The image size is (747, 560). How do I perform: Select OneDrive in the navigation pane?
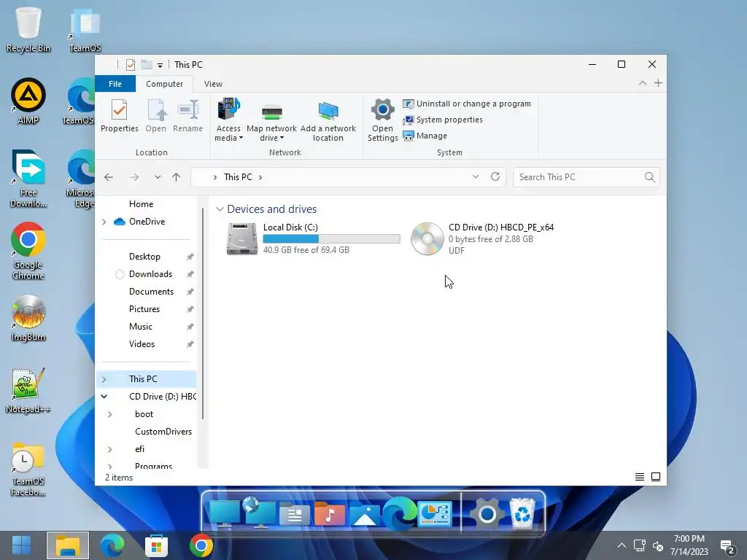coord(147,222)
